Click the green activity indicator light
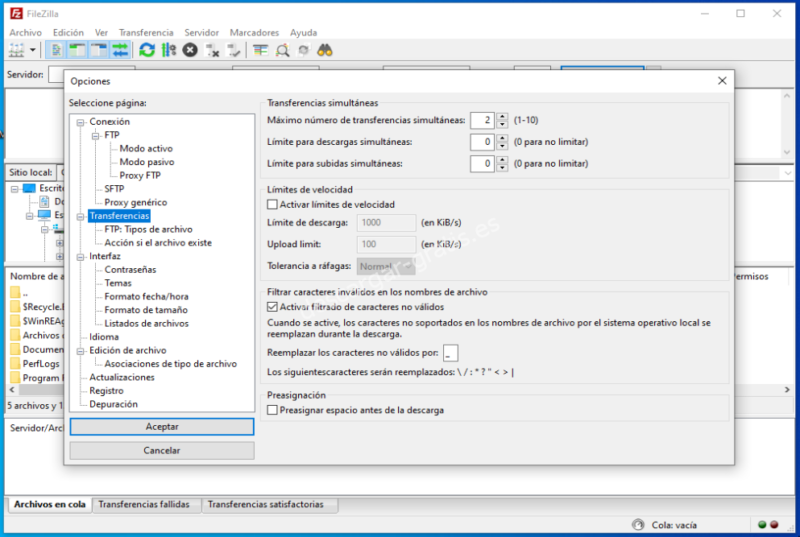 (762, 524)
